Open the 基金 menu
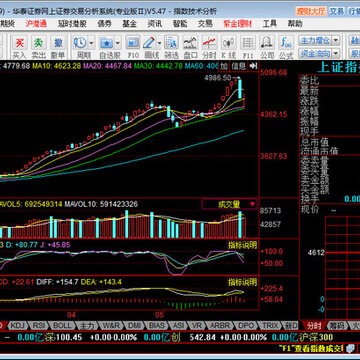This screenshot has width=360, height=360. tap(129, 24)
